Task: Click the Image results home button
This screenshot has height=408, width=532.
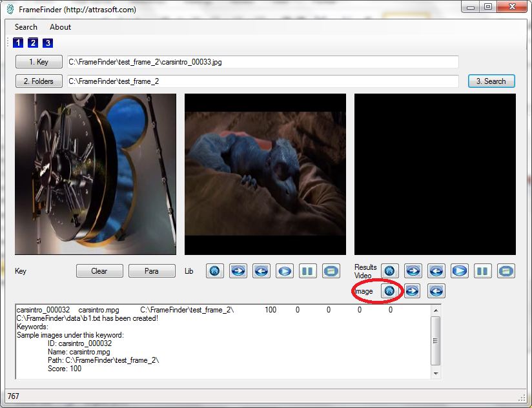Action: point(390,291)
